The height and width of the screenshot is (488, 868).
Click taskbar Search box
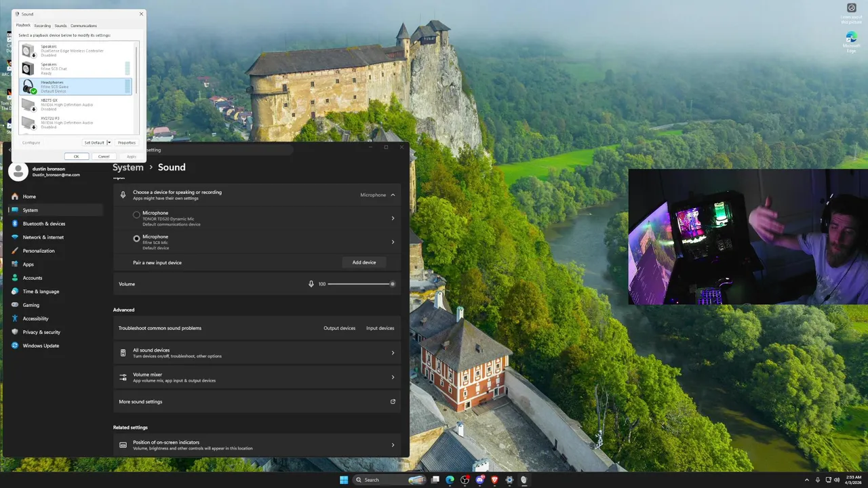click(x=389, y=480)
